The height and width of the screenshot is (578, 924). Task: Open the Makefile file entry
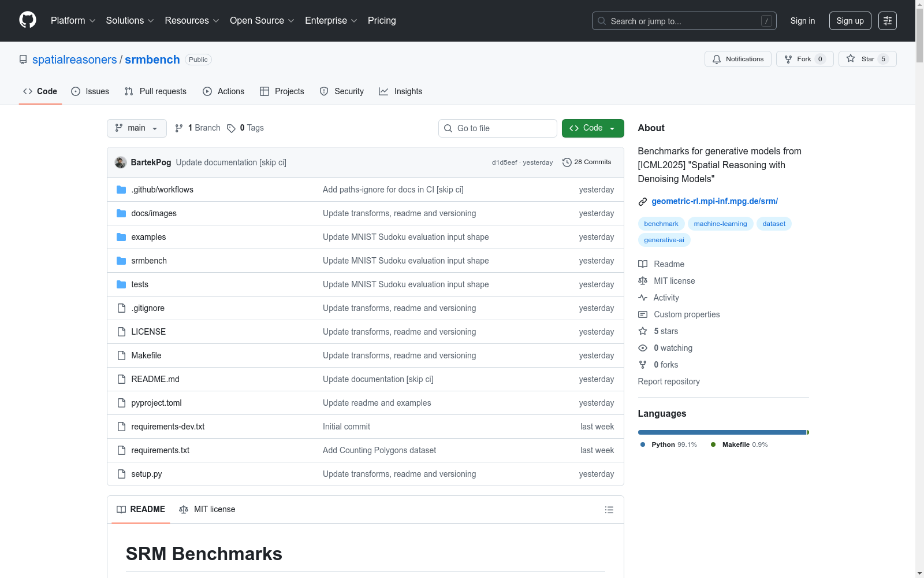point(146,355)
